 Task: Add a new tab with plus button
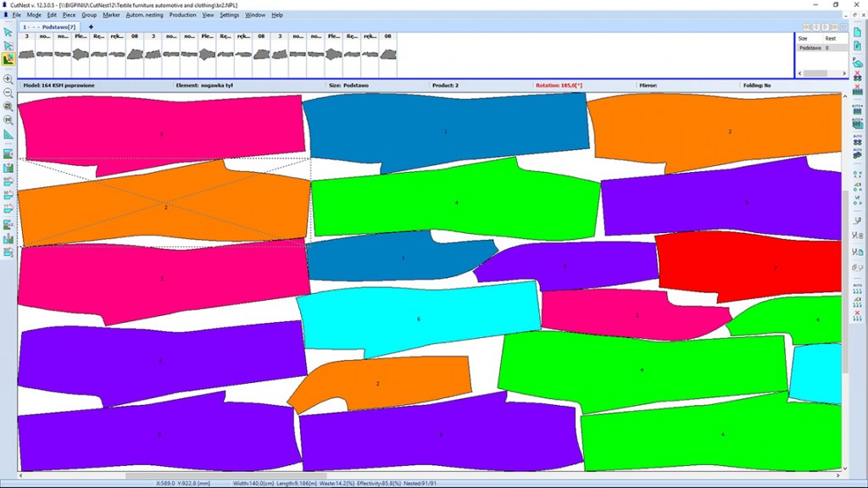91,27
